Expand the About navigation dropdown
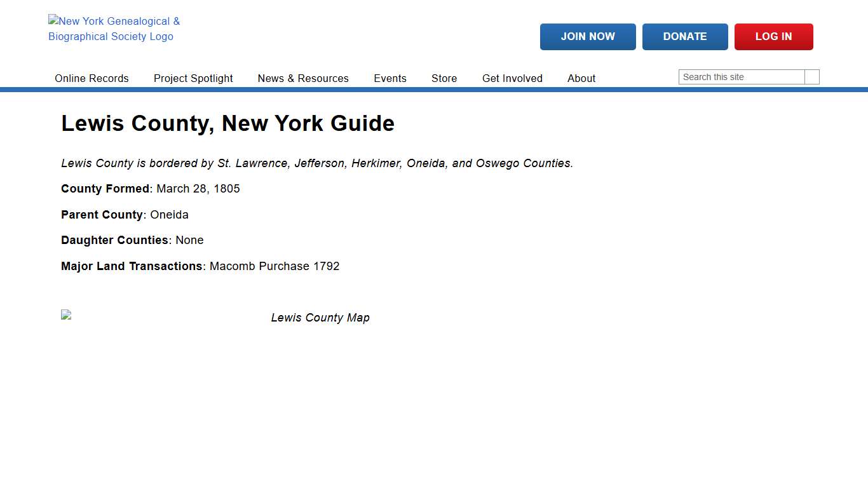Image resolution: width=868 pixels, height=488 pixels. tap(581, 78)
